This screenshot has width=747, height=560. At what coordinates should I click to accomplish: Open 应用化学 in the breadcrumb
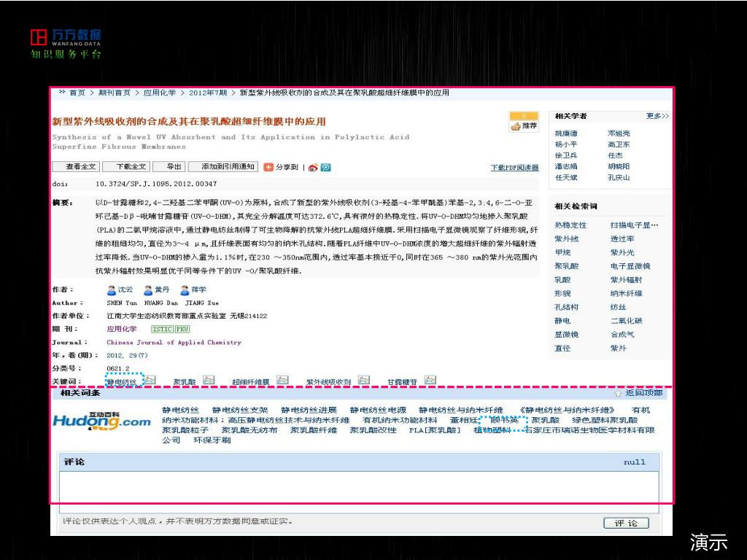[160, 93]
